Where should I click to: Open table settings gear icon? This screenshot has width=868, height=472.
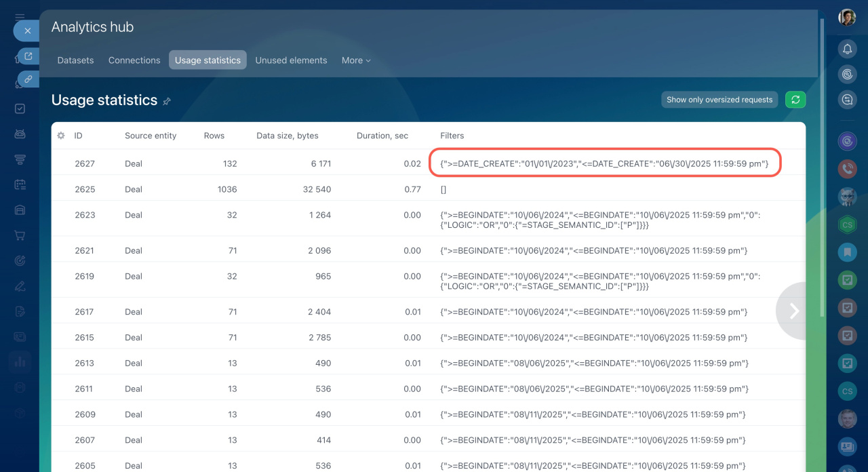[61, 136]
